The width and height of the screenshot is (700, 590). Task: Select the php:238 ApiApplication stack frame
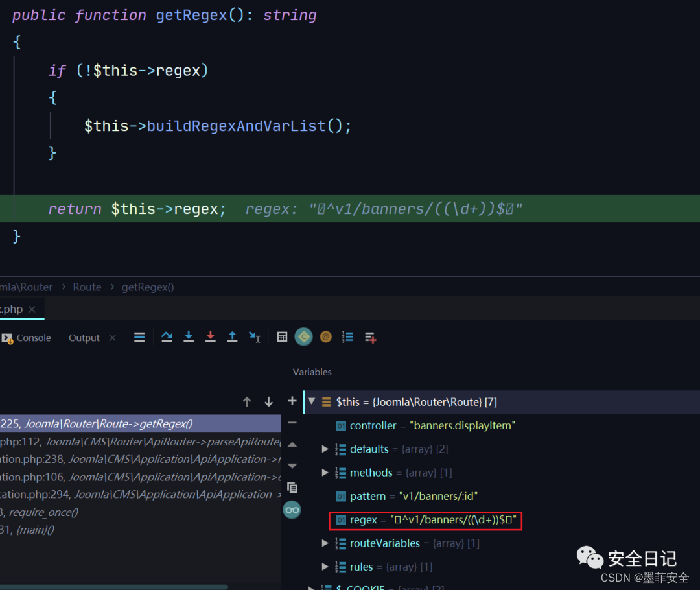140,459
